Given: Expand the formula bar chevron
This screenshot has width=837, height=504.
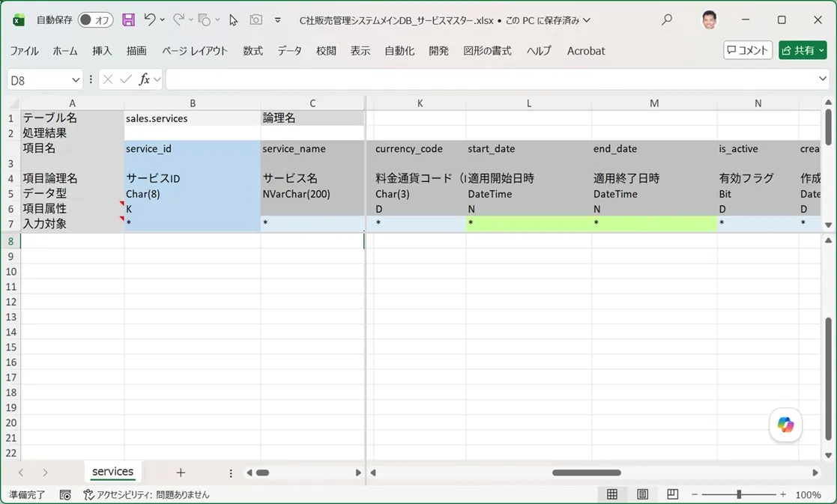Looking at the screenshot, I should (822, 79).
